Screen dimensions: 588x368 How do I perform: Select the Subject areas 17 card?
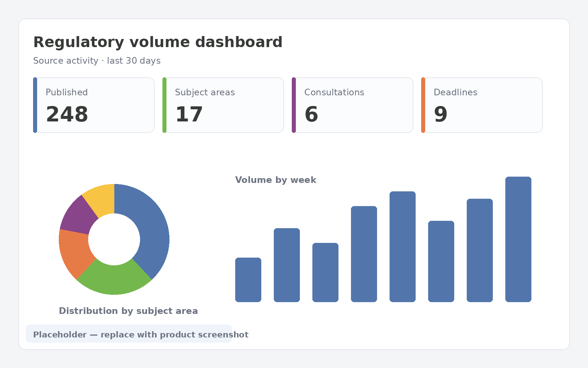pyautogui.click(x=223, y=105)
